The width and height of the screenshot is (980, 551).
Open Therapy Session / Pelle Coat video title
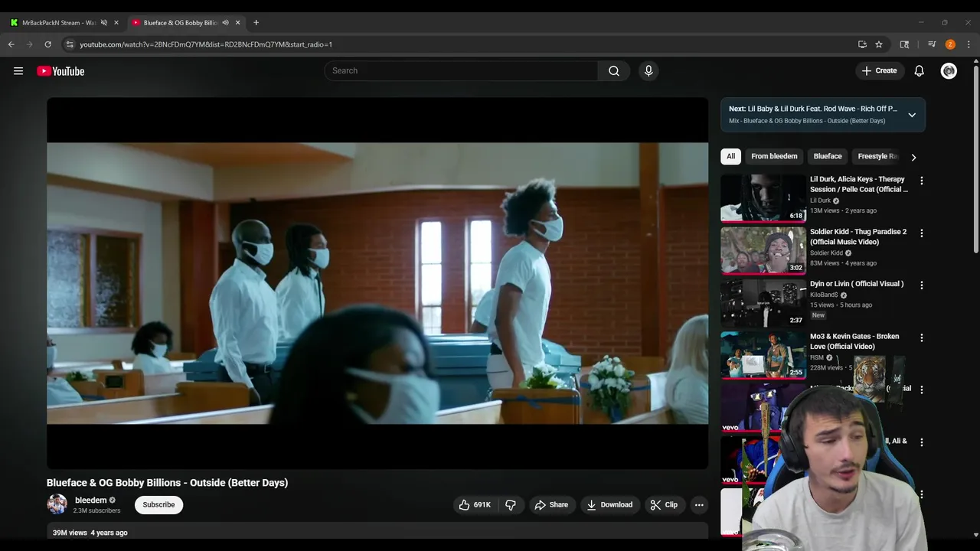pyautogui.click(x=858, y=184)
